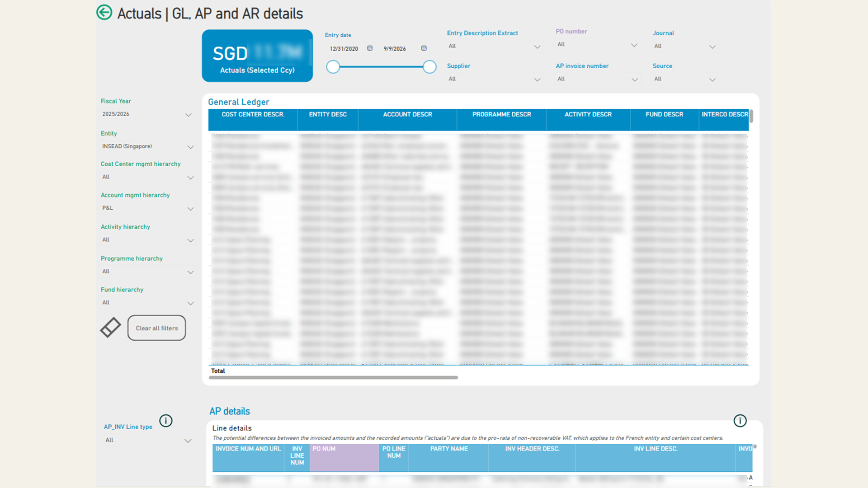Image resolution: width=868 pixels, height=488 pixels.
Task: Sort by COST CENTER DESCR. column header
Action: (253, 115)
